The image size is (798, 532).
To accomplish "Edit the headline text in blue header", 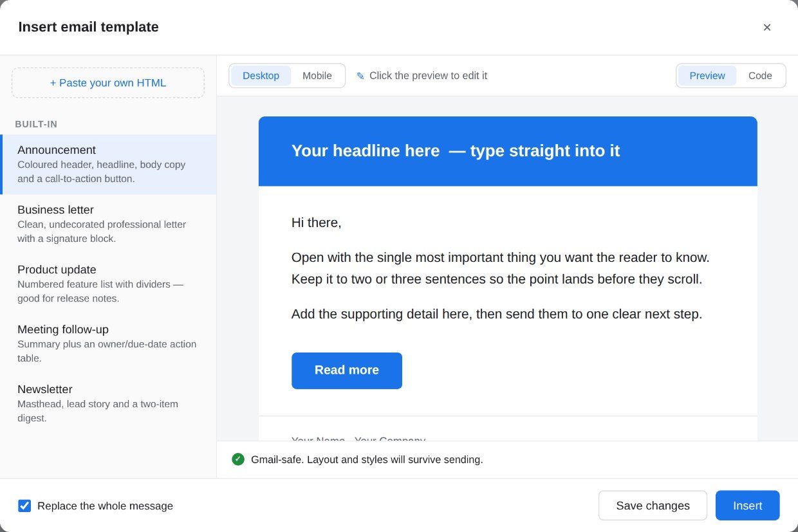I will pos(456,151).
